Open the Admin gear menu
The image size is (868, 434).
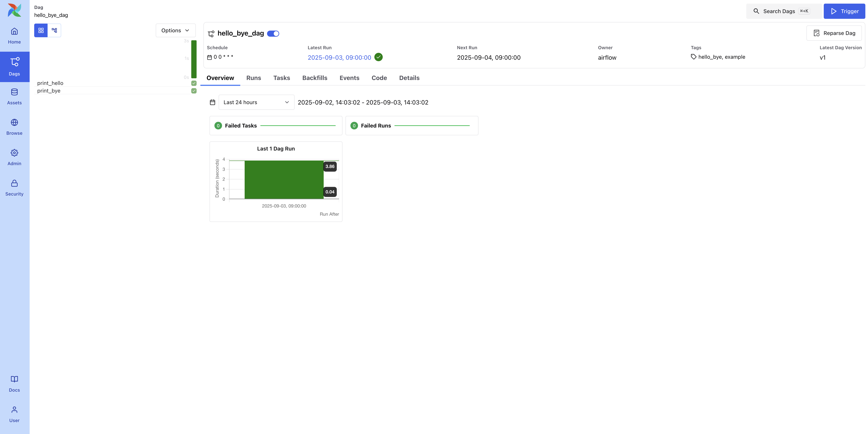(x=14, y=157)
